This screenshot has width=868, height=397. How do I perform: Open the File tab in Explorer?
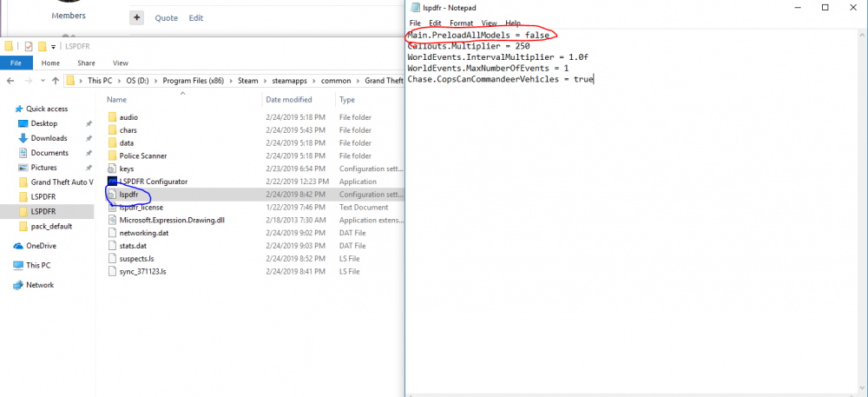pyautogui.click(x=16, y=63)
